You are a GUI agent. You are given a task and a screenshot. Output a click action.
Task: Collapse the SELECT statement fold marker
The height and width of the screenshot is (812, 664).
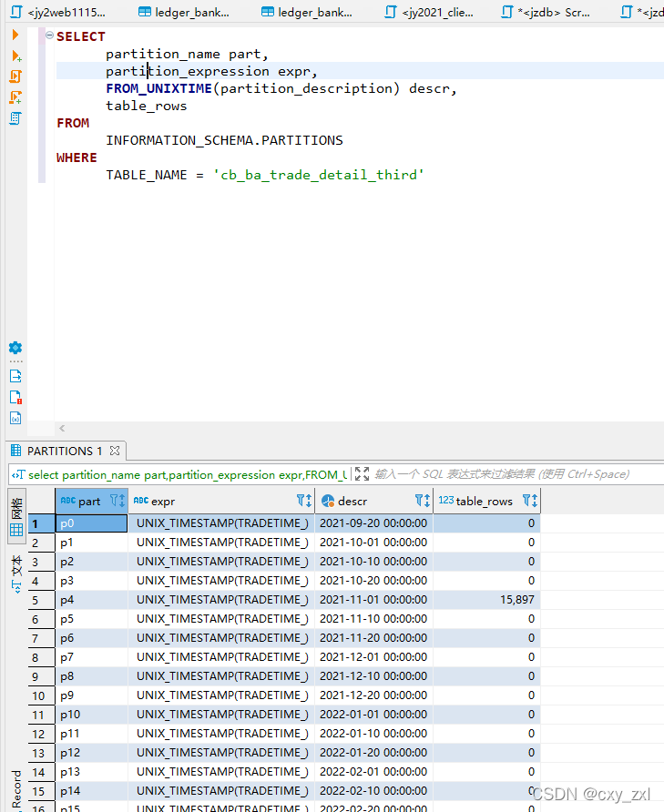50,36
